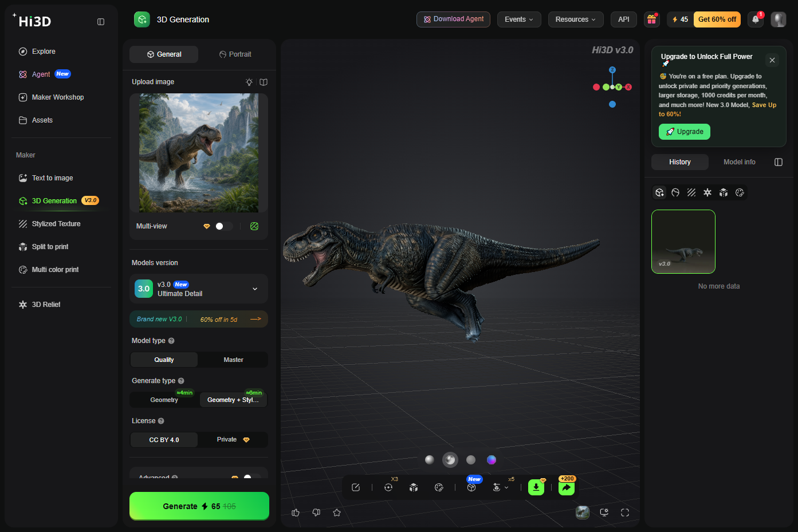Open the v3.0 dinosaur history thumbnail
798x532 pixels.
pos(683,242)
